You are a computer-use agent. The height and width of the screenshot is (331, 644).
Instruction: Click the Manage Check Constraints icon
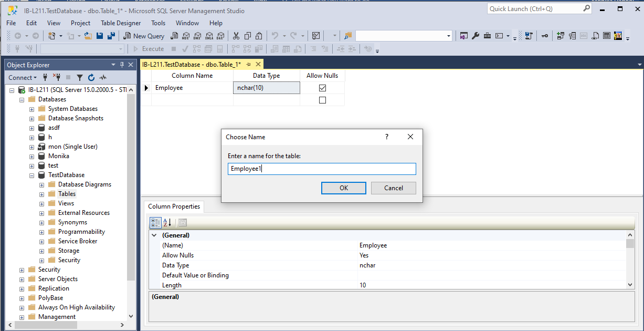607,36
